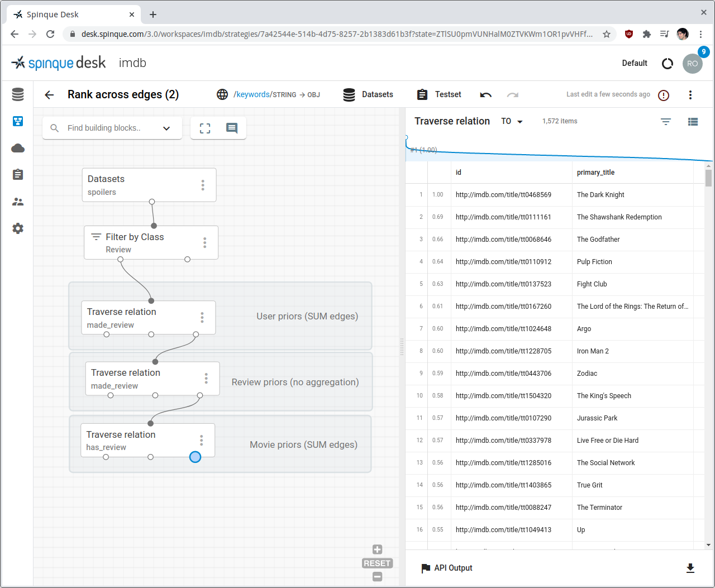This screenshot has width=715, height=588.
Task: Open Filter by Class block menu dots
Action: (x=205, y=242)
